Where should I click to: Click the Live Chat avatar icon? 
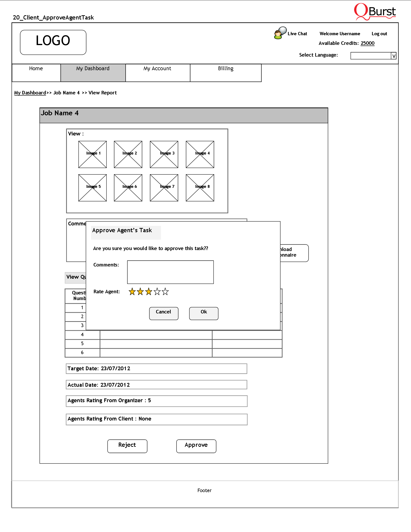(280, 33)
